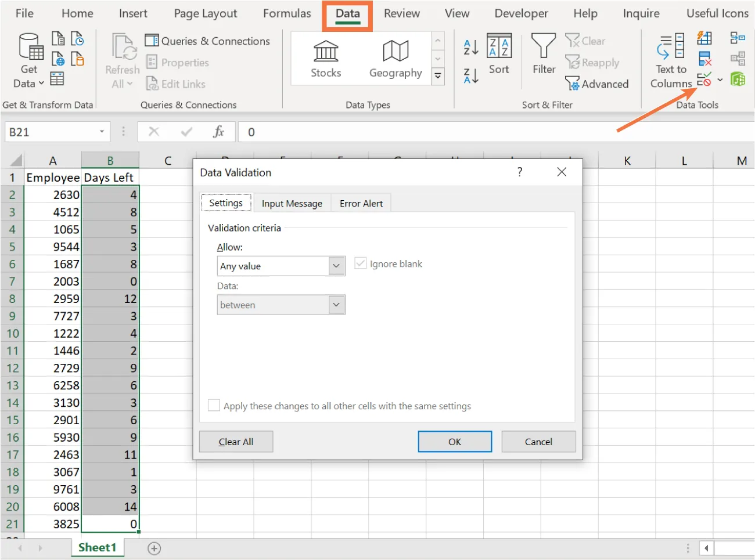Select the Flash Fill tool
This screenshot has height=560, width=755.
[704, 38]
